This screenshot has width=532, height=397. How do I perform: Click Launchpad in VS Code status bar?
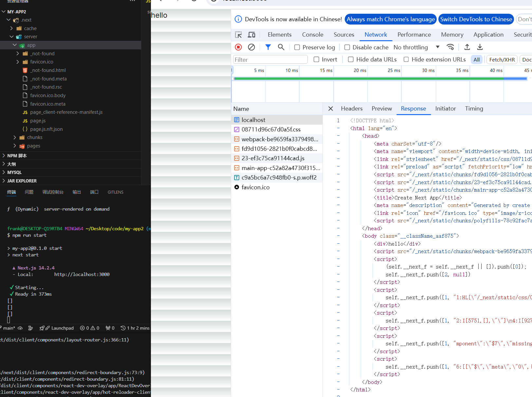click(x=57, y=328)
